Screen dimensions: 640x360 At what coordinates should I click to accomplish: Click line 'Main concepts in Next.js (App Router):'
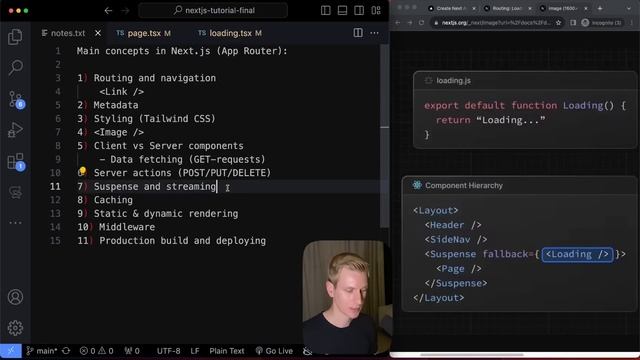pos(182,51)
